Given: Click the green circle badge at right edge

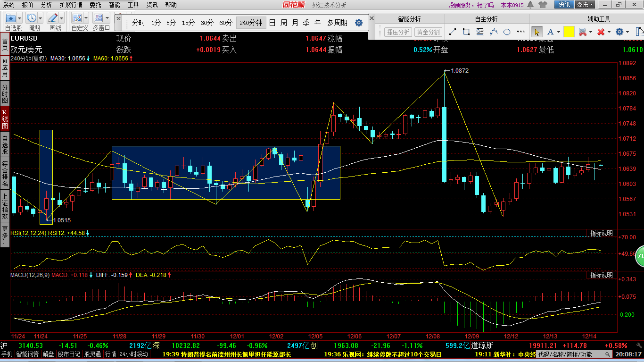Looking at the screenshot, I should 640,256.
